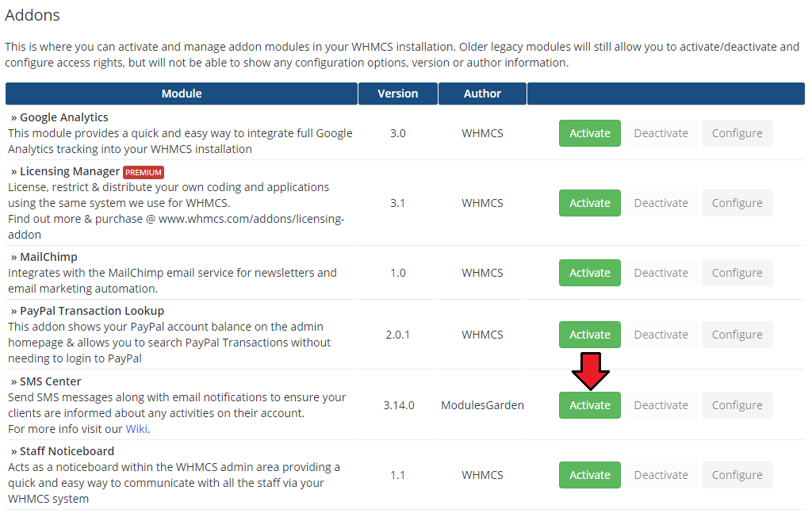Click the Version column header
The image size is (812, 521).
[x=398, y=94]
